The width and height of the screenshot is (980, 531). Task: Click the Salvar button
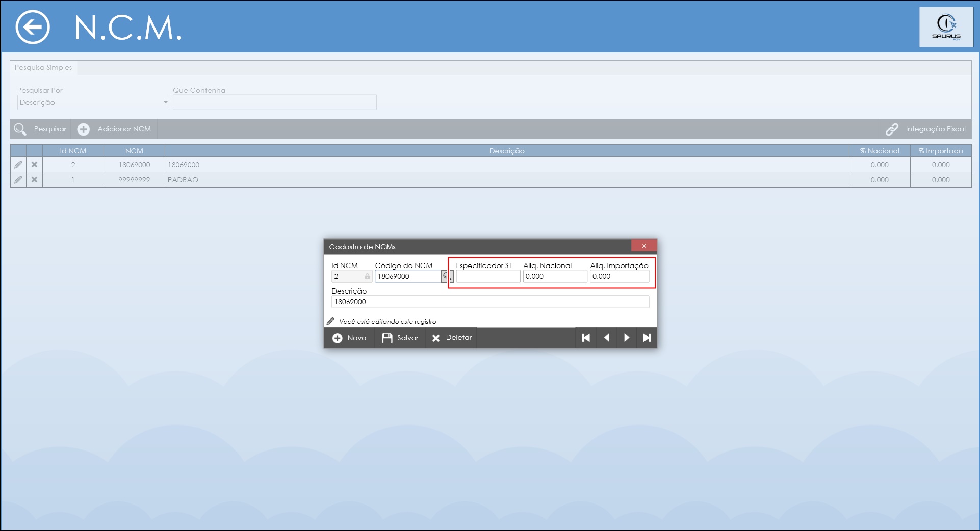click(x=400, y=338)
